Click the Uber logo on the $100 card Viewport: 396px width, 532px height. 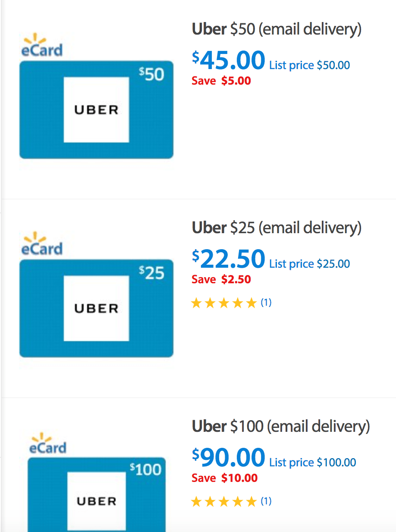[97, 502]
